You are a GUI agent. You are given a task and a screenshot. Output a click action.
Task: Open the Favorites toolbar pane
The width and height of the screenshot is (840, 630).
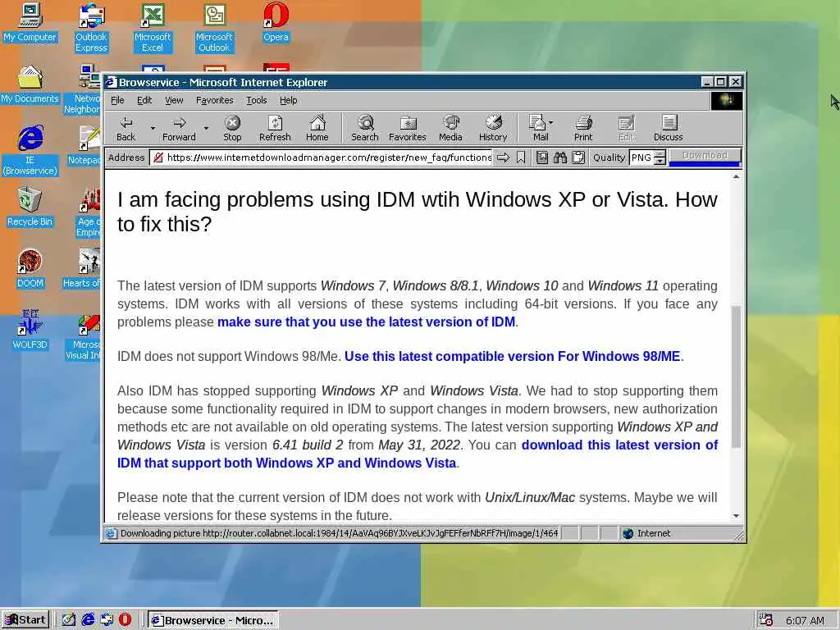tap(407, 129)
